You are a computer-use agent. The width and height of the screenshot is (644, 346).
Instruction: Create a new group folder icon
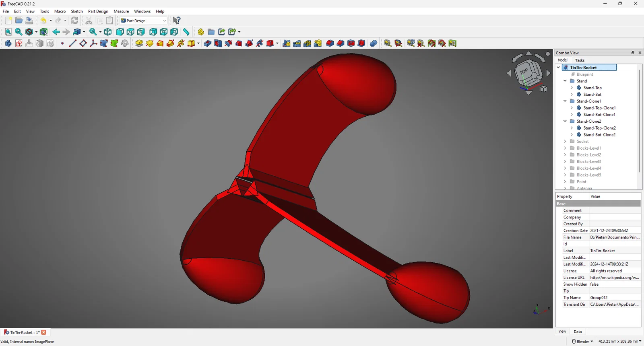click(211, 32)
